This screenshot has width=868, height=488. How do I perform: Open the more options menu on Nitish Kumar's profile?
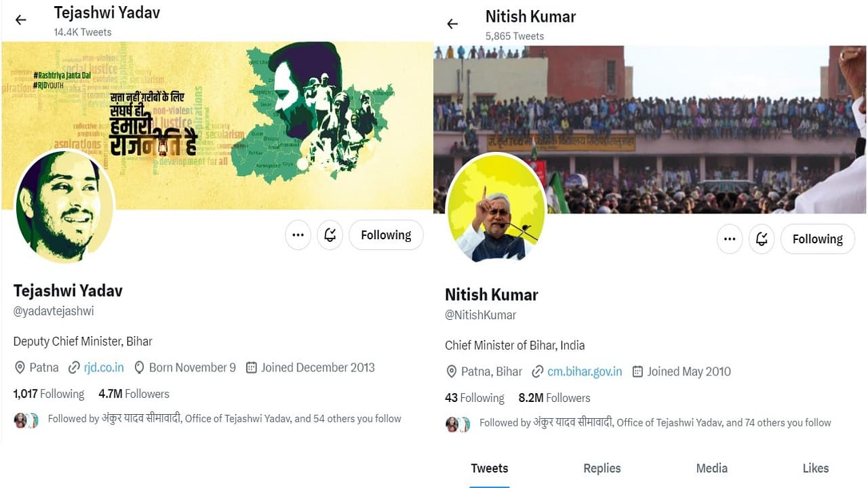[x=730, y=239]
